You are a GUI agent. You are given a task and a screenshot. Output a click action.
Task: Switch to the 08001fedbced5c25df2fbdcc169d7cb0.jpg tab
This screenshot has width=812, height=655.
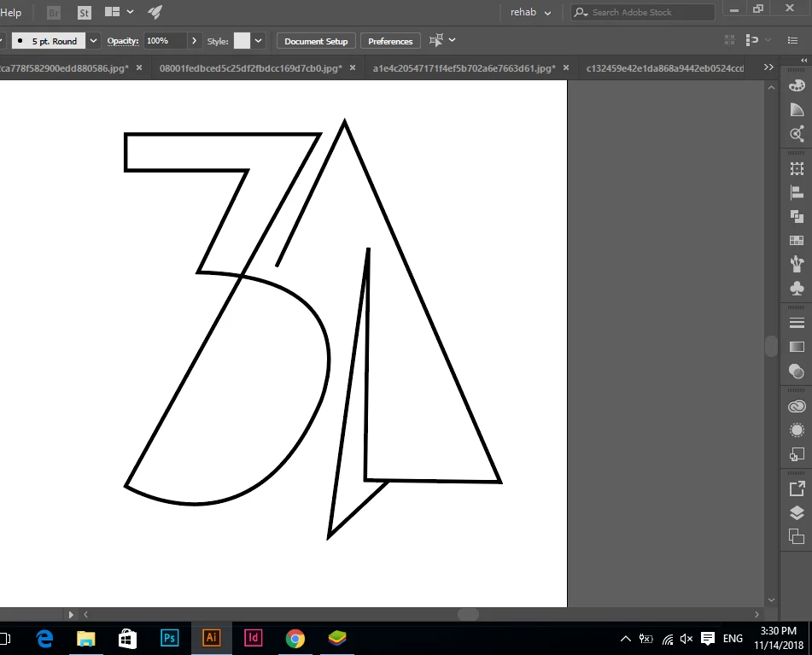coord(251,68)
